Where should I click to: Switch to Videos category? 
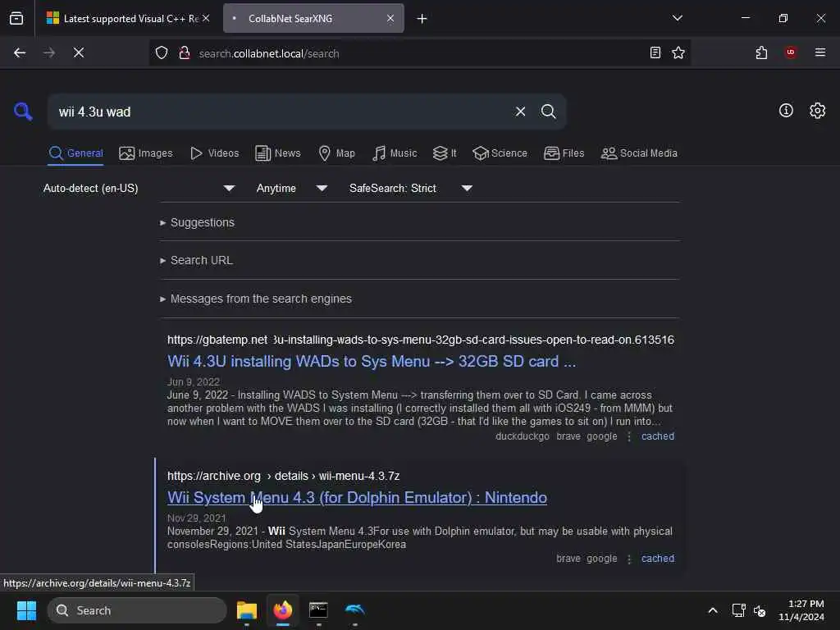click(x=214, y=153)
